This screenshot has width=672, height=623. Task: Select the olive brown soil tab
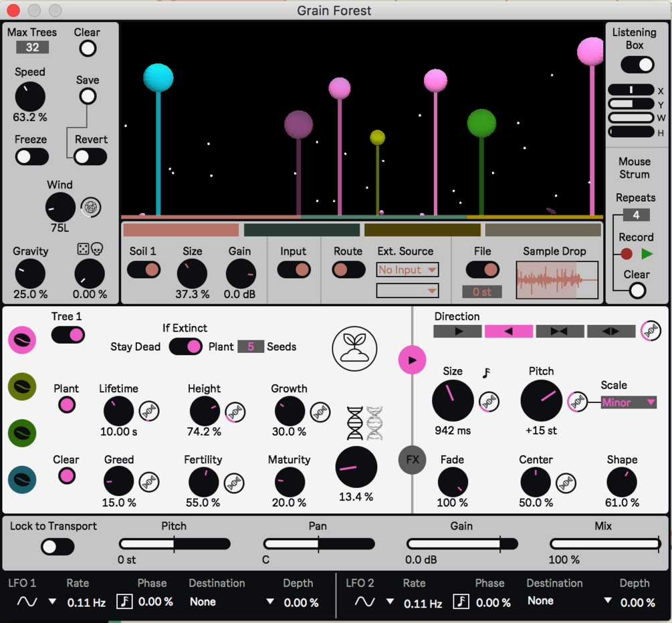[x=423, y=230]
